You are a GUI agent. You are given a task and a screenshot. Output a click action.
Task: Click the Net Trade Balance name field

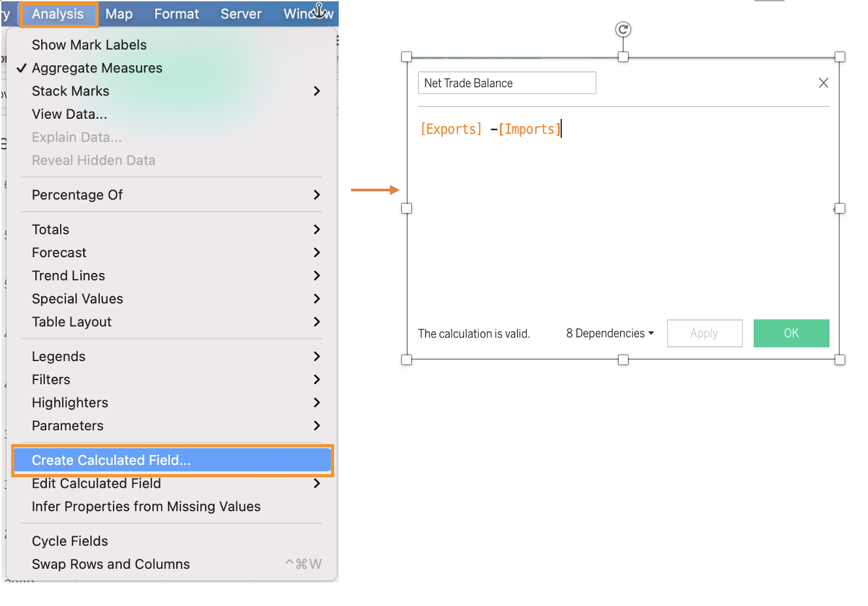(x=506, y=83)
